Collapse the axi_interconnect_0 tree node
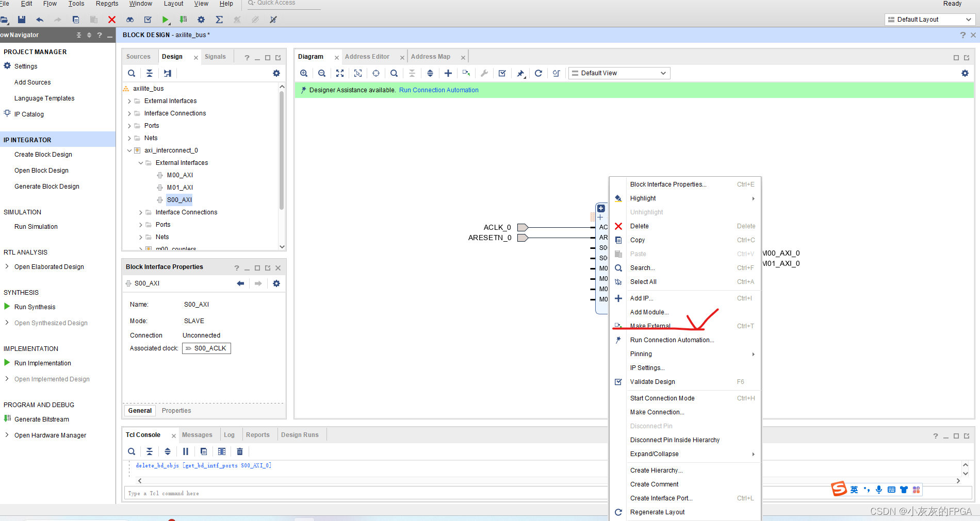The width and height of the screenshot is (980, 521). (x=129, y=150)
